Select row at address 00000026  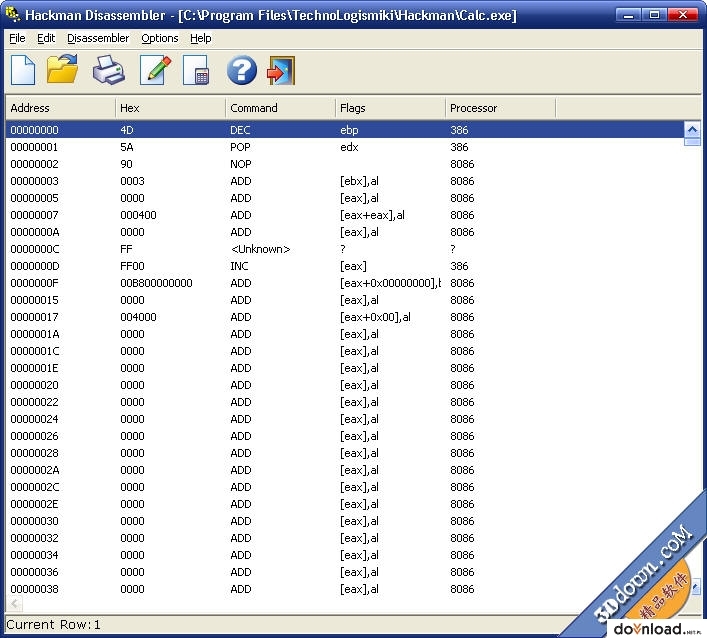(x=345, y=436)
